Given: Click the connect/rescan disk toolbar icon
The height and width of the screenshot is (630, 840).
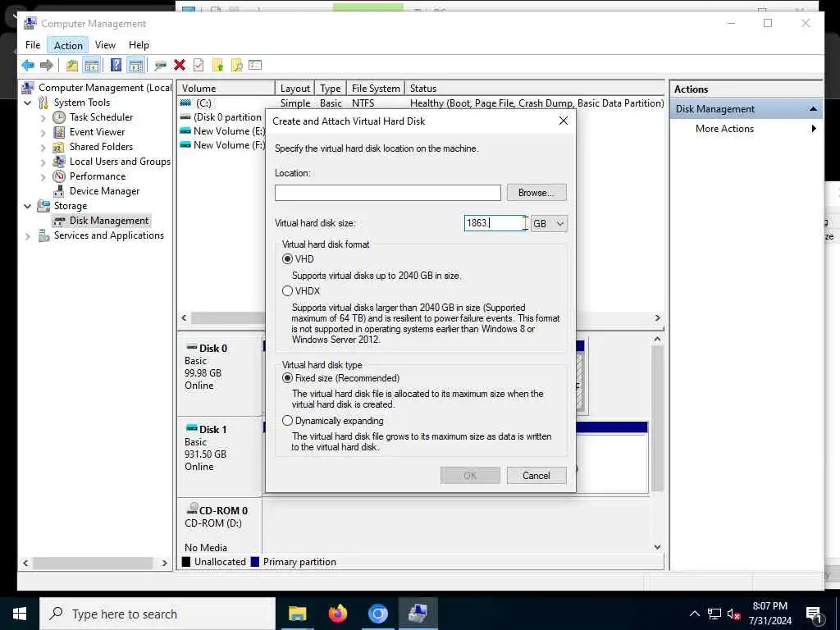Looking at the screenshot, I should 160,66.
